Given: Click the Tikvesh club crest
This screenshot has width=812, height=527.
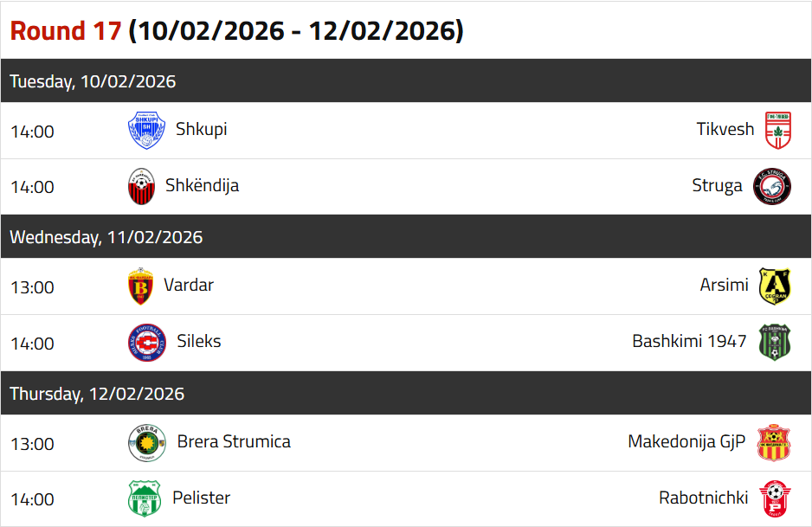Looking at the screenshot, I should pyautogui.click(x=777, y=131).
